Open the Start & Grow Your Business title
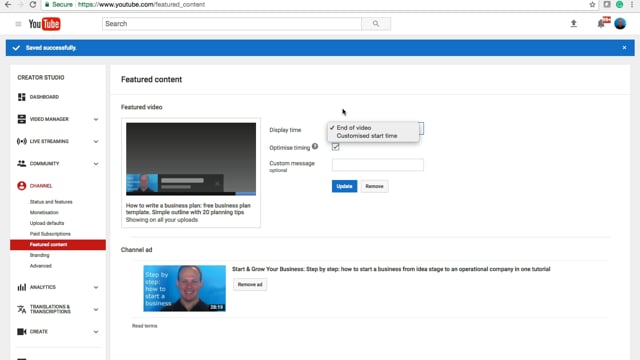Viewport: 640px width, 360px height. pos(391,269)
